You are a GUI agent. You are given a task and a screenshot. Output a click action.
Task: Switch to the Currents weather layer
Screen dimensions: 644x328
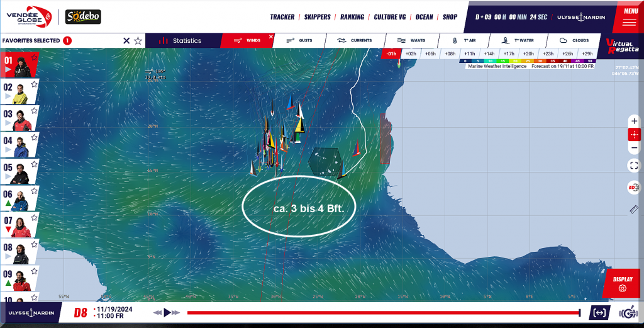[355, 40]
